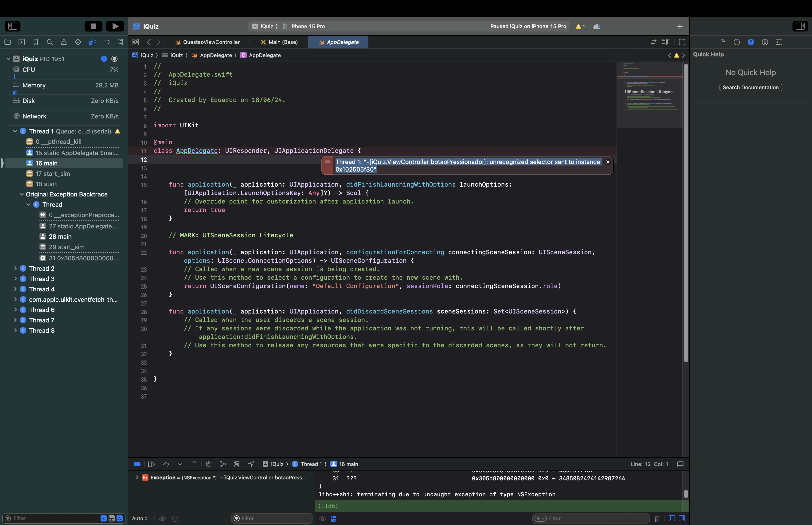Click Simulate Location arrow icon
This screenshot has width=812, height=525.
pos(251,464)
